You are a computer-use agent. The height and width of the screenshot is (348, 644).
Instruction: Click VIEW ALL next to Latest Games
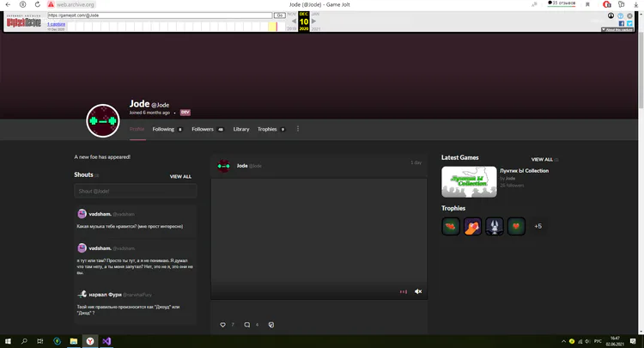542,160
